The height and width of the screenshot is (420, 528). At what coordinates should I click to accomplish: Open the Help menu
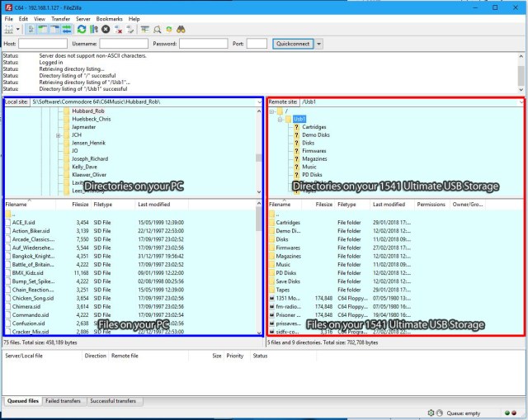pos(134,19)
